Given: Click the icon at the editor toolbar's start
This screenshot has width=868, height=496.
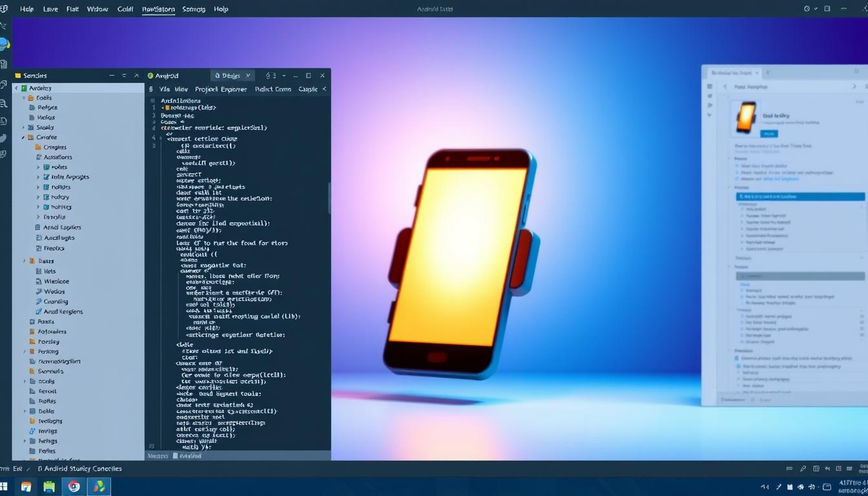Looking at the screenshot, I should (151, 89).
